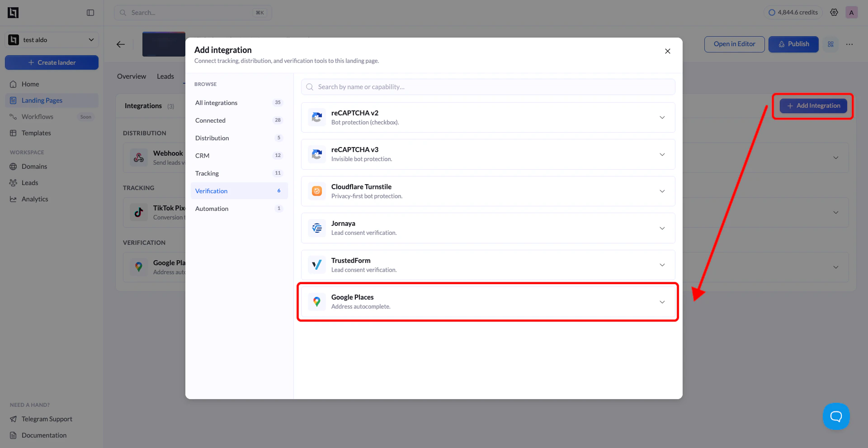This screenshot has width=868, height=448.
Task: Open Domains in sidebar
Action: coord(52,167)
